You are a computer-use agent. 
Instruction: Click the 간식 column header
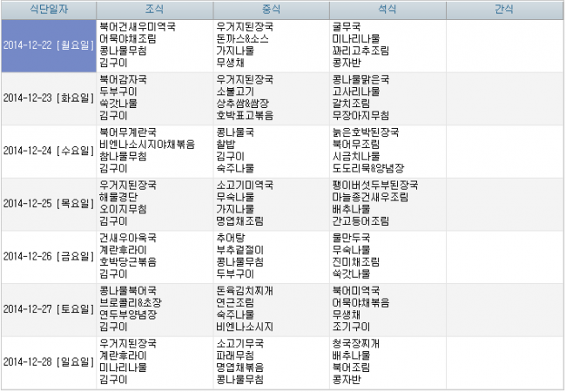[x=504, y=10]
